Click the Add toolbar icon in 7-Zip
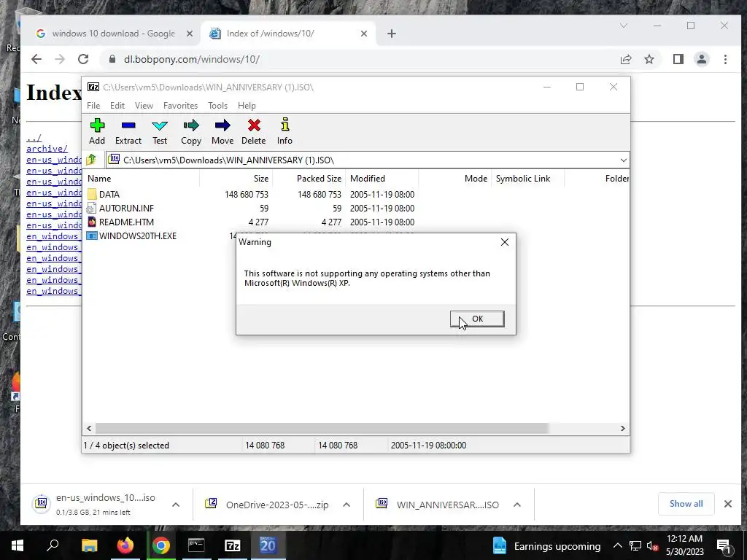The height and width of the screenshot is (560, 747). (x=97, y=131)
